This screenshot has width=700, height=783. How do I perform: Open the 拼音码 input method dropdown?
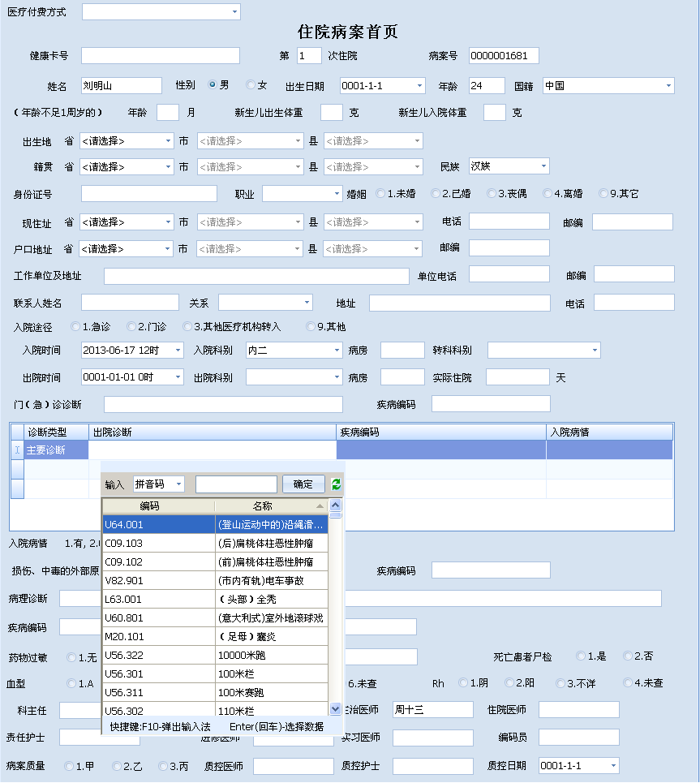(178, 484)
